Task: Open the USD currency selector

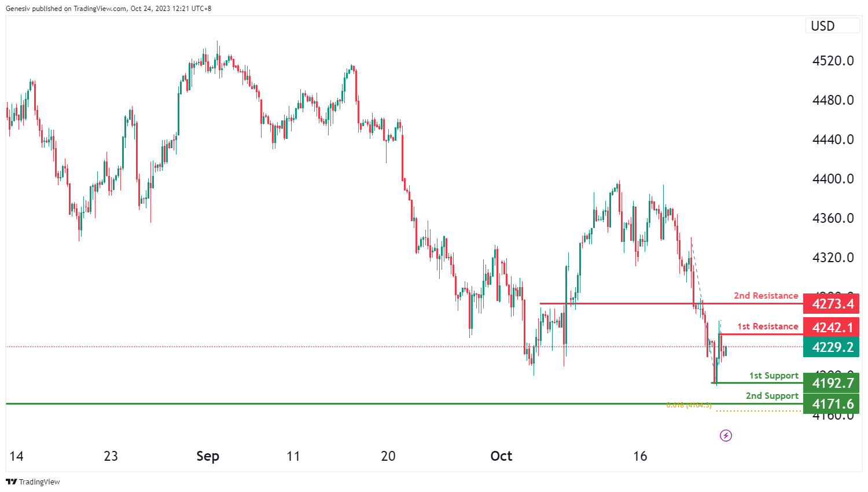Action: point(832,26)
